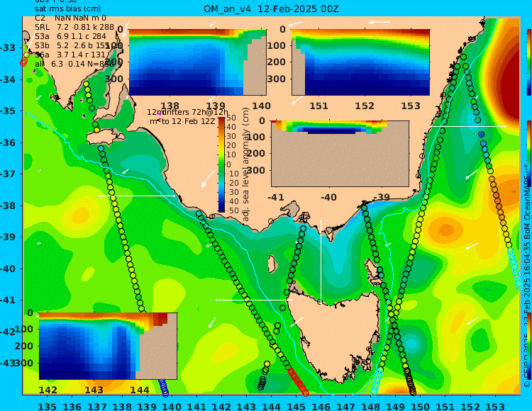Image resolution: width=532 pixels, height=411 pixels.
Task: Select the 'sat rms bias (cm)' header text
Action: coord(67,9)
